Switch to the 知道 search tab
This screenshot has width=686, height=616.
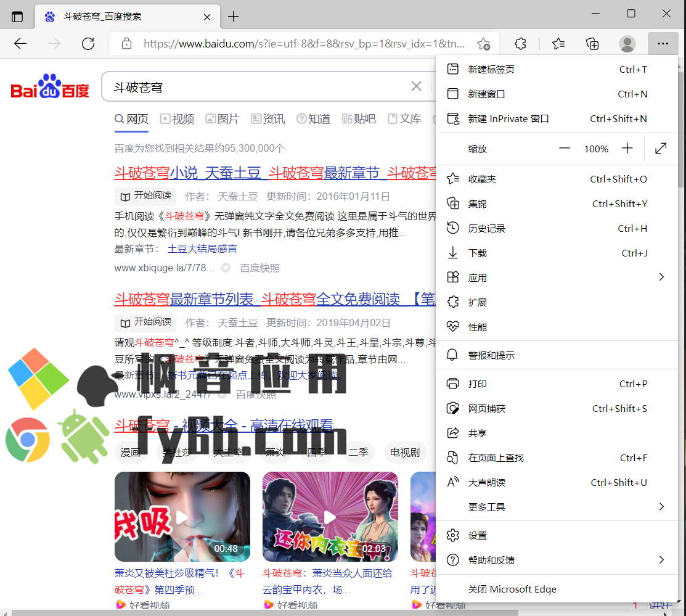(313, 119)
